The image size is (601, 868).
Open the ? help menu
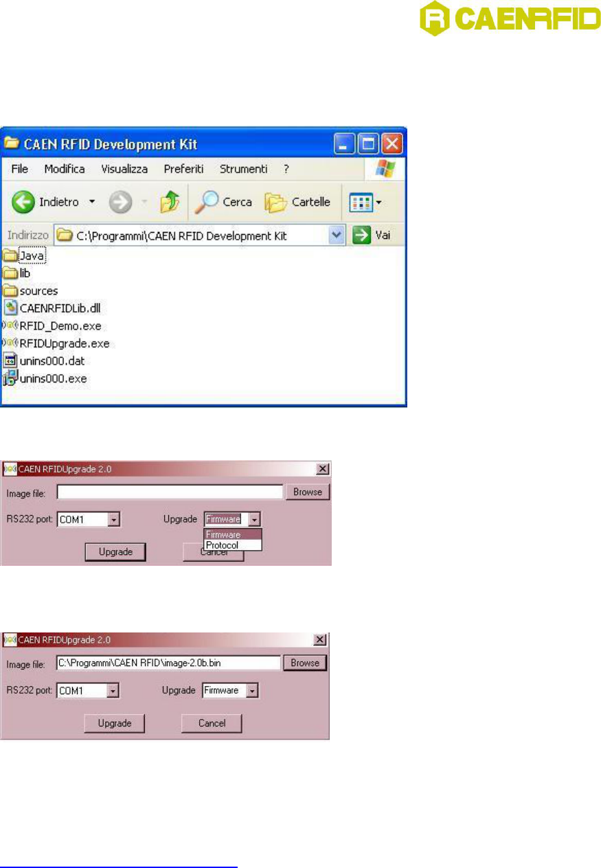[x=286, y=169]
